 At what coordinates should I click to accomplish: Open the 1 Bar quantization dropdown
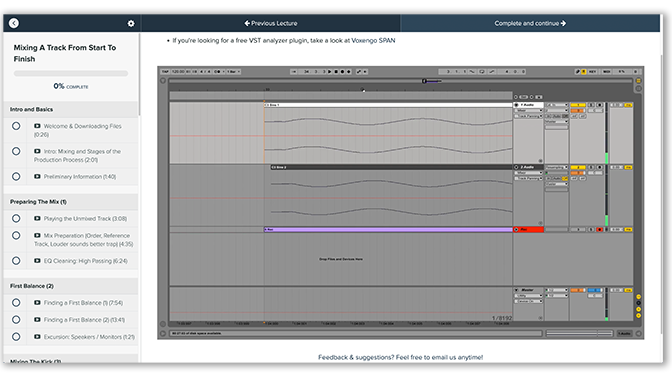[x=233, y=72]
